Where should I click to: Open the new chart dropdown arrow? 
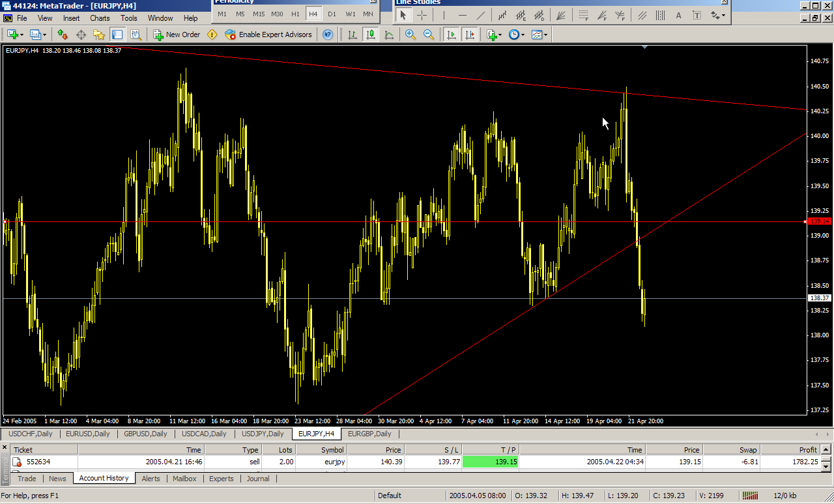coord(22,35)
